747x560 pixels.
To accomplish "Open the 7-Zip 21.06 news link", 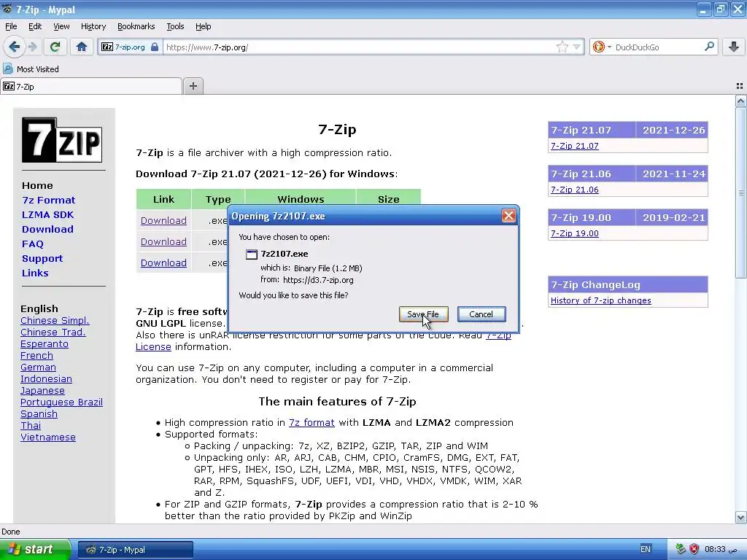I will [575, 190].
